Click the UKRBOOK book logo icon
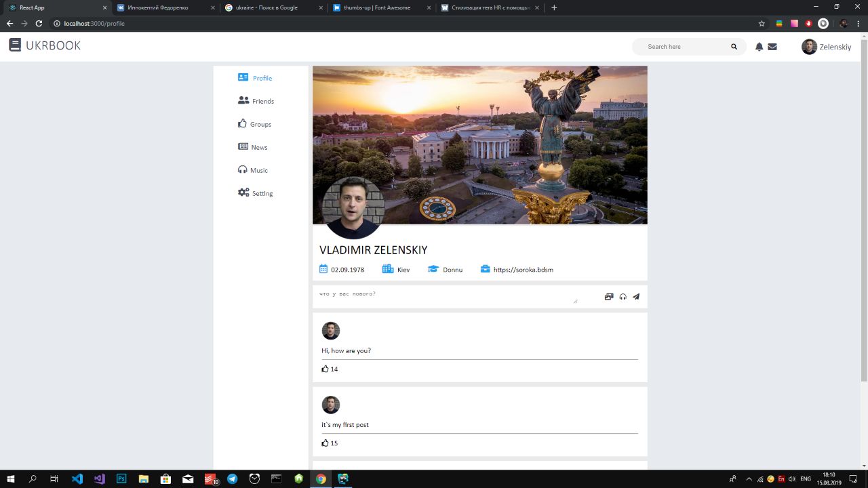The width and height of the screenshot is (868, 488). point(15,45)
